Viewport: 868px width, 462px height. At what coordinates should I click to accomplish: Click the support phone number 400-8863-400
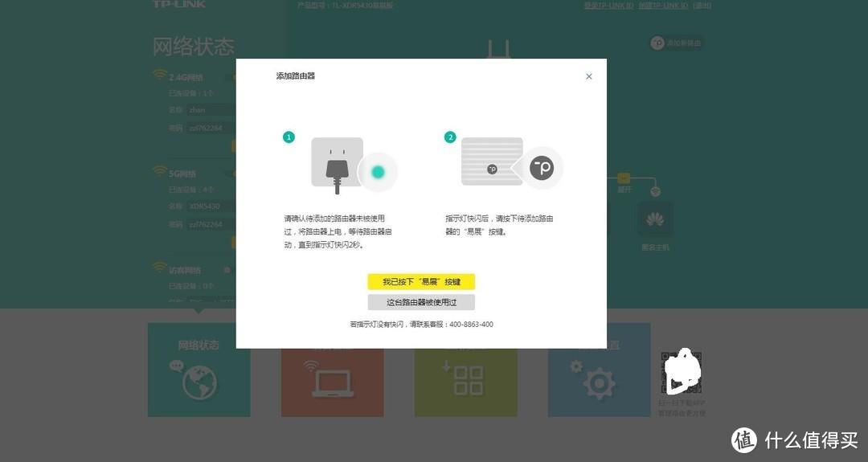click(x=471, y=325)
